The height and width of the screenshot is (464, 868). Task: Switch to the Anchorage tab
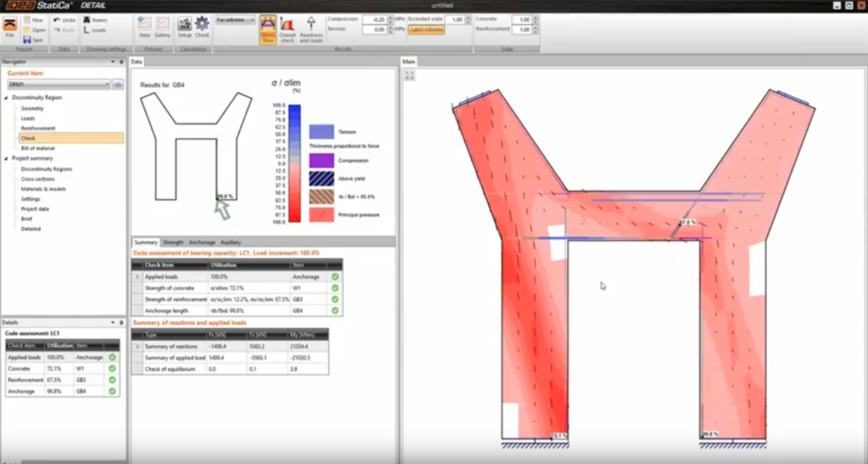tap(201, 242)
